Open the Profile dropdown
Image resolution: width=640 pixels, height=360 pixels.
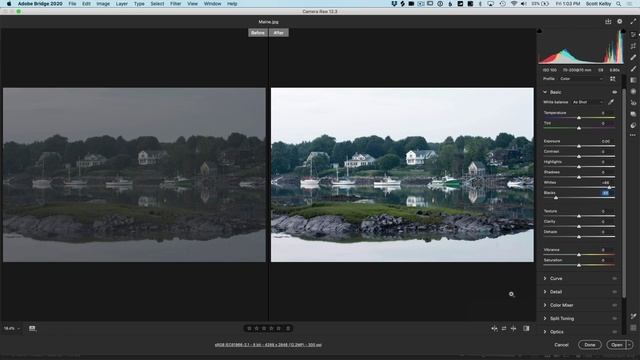tap(582, 79)
